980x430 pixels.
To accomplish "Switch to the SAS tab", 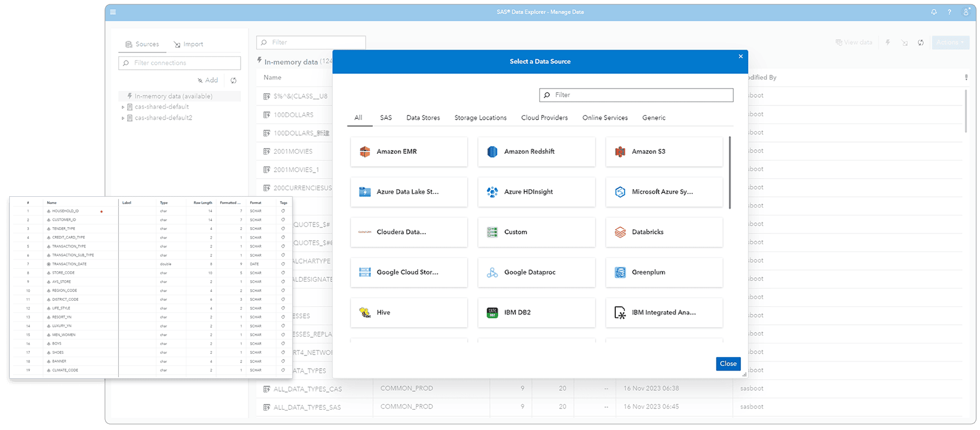I will pyautogui.click(x=386, y=118).
